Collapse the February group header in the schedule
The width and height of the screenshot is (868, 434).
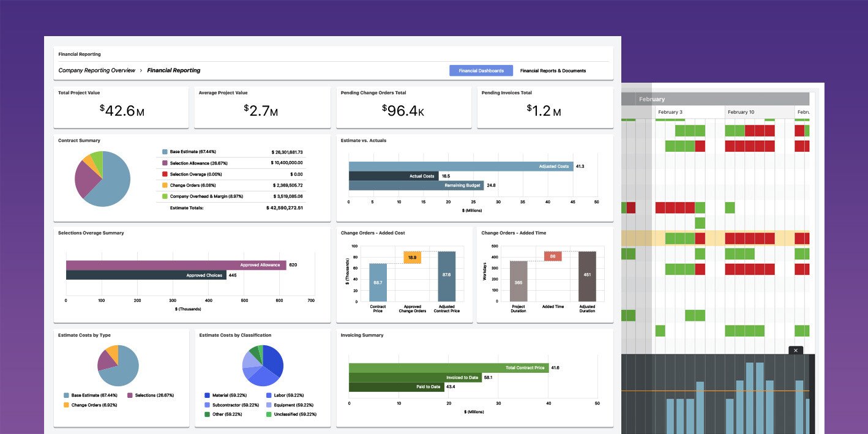(652, 99)
